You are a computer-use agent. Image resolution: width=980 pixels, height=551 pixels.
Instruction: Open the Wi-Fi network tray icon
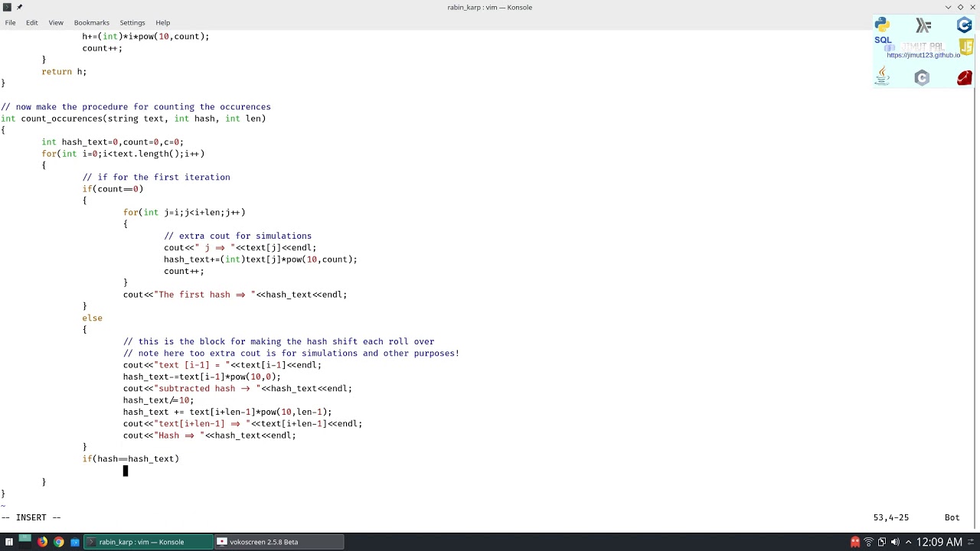pyautogui.click(x=868, y=542)
